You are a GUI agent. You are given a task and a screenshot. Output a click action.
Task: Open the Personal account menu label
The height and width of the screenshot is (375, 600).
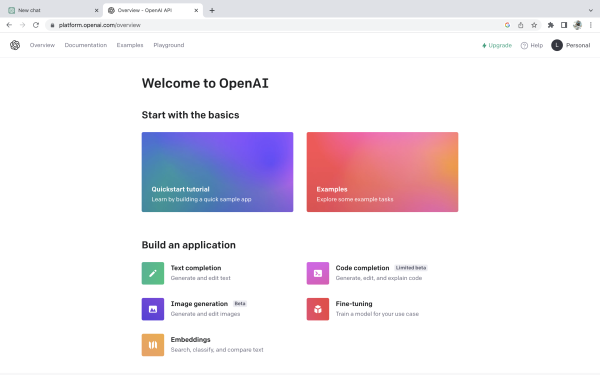[x=578, y=45]
